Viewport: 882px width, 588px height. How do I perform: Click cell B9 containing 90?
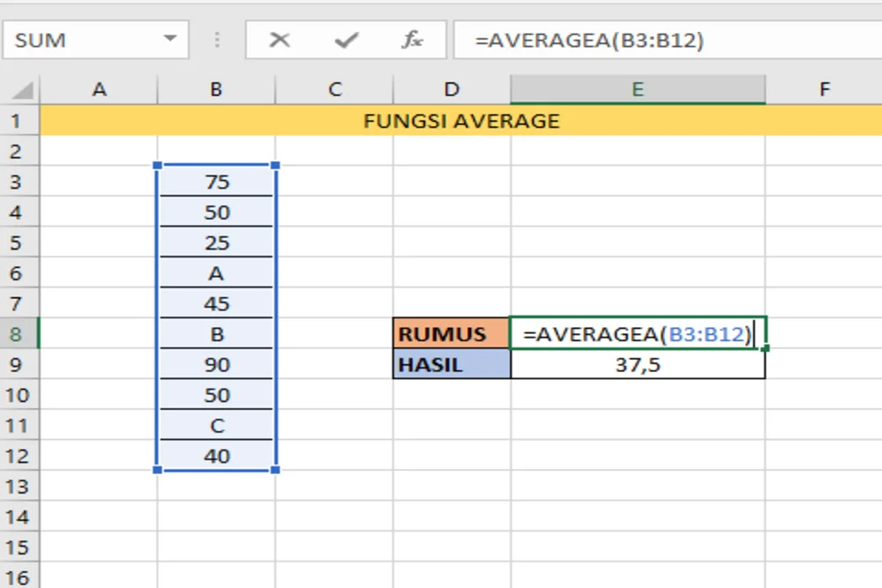[217, 364]
